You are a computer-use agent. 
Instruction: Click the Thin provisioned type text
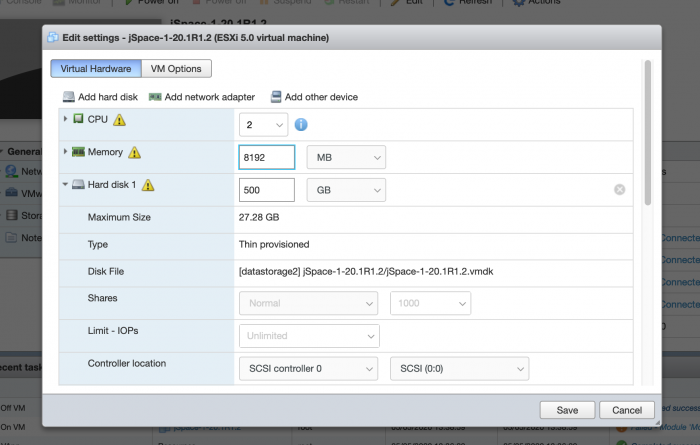pos(274,245)
